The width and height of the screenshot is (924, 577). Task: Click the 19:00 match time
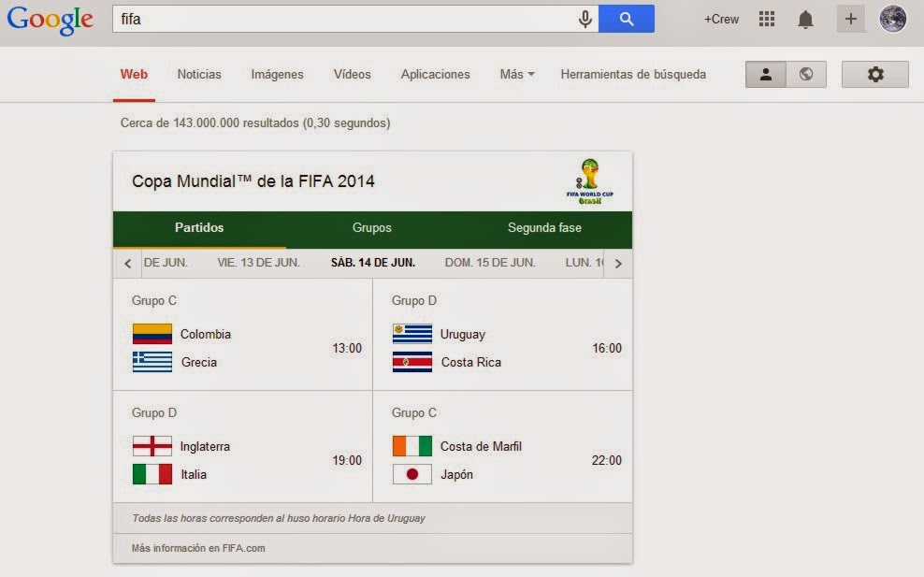pyautogui.click(x=347, y=460)
